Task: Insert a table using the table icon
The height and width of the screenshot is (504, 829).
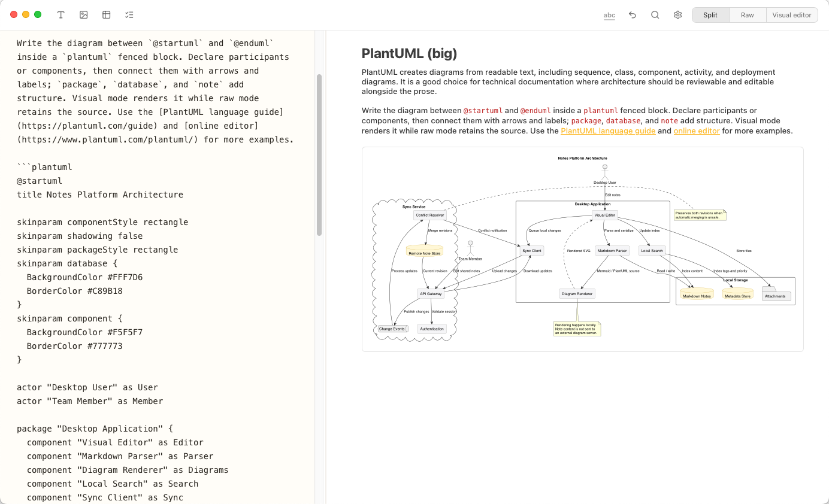Action: tap(107, 15)
